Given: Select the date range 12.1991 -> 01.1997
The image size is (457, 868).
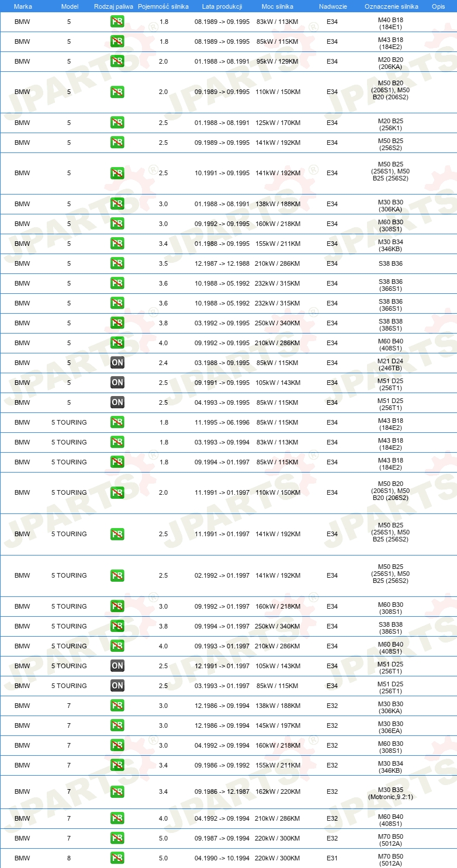Looking at the screenshot, I should 222,666.
